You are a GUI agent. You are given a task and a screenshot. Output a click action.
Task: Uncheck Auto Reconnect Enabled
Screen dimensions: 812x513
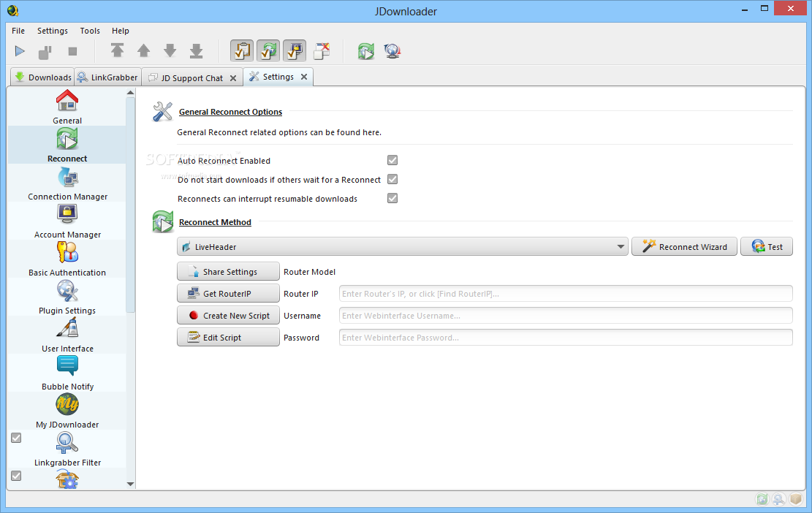(392, 161)
